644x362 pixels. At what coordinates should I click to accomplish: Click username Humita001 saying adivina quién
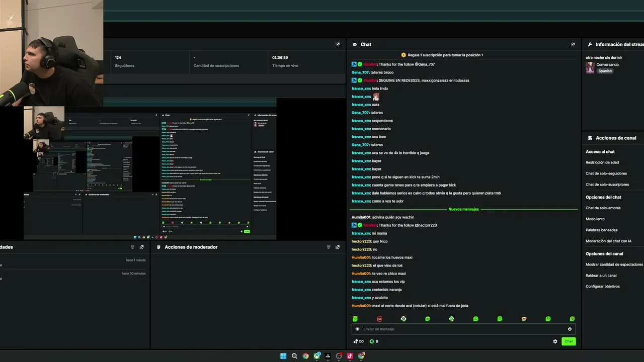point(361,217)
